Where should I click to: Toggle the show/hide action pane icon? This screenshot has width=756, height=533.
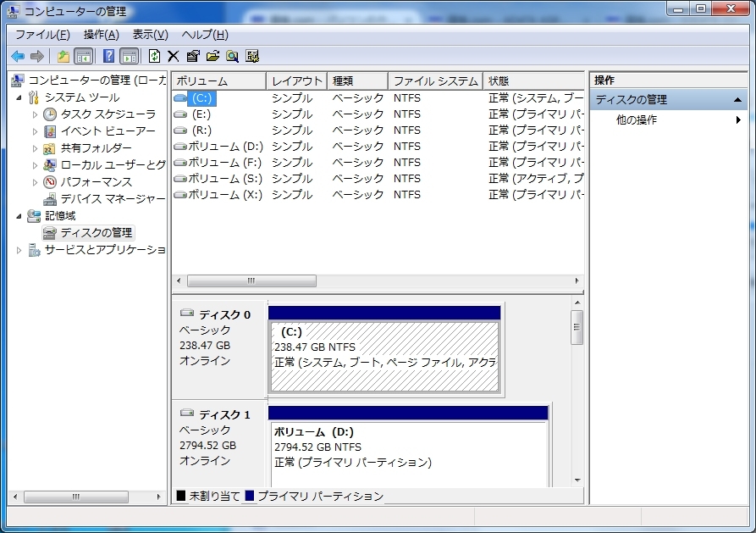point(130,57)
